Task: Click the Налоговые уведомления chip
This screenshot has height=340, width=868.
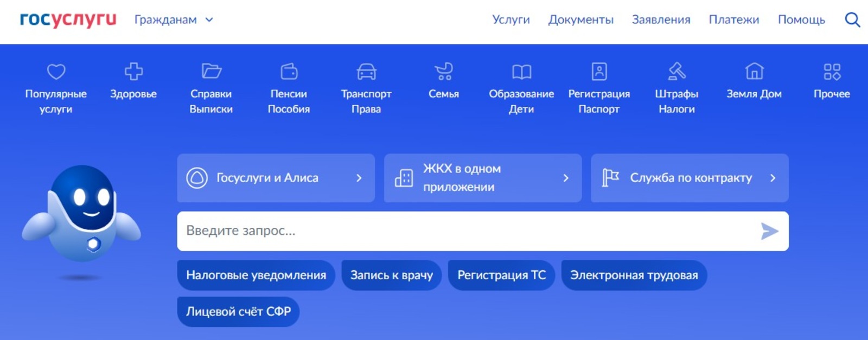Action: point(256,275)
